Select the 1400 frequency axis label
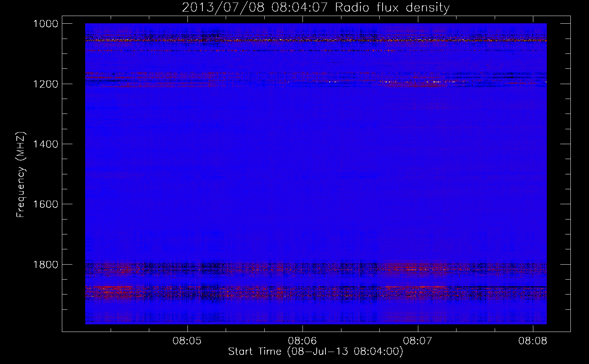 46,144
